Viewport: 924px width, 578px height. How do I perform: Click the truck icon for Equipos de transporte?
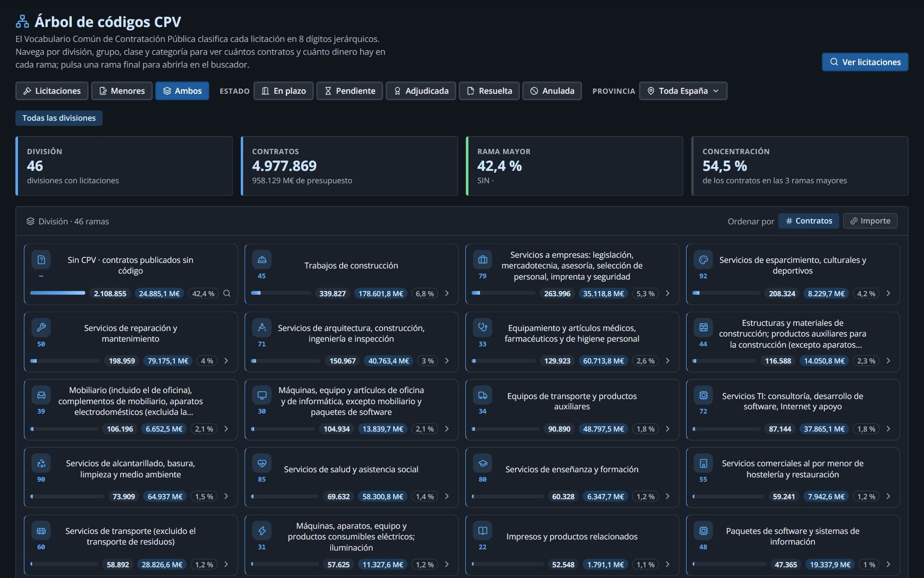483,395
